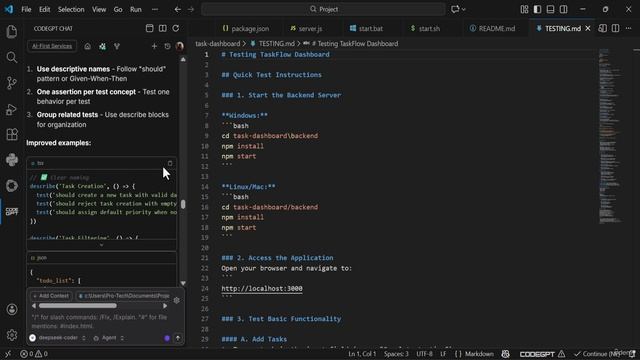Open the Explorer view in activity bar
640x360 pixels.
click(12, 31)
